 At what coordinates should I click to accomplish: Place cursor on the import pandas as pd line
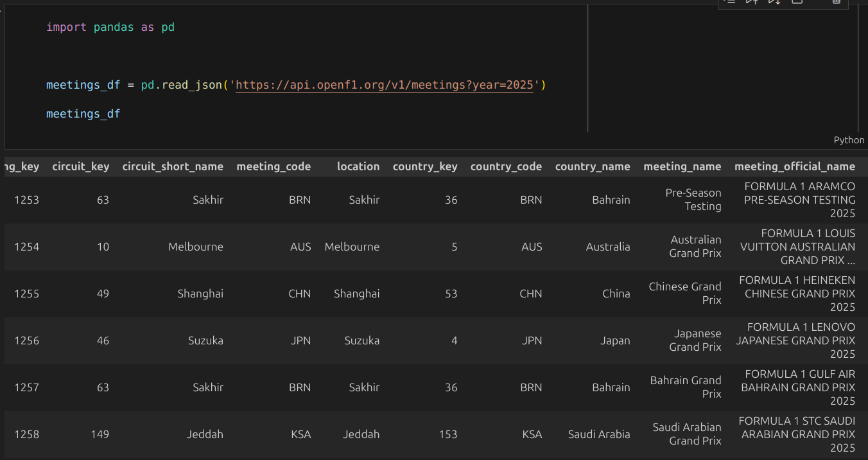pos(110,27)
